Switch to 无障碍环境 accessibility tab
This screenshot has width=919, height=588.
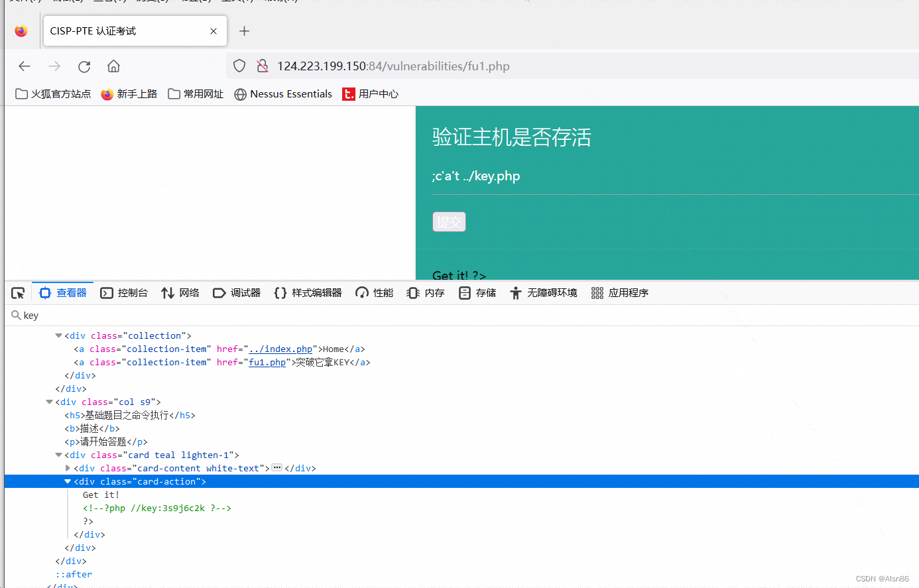tap(544, 293)
